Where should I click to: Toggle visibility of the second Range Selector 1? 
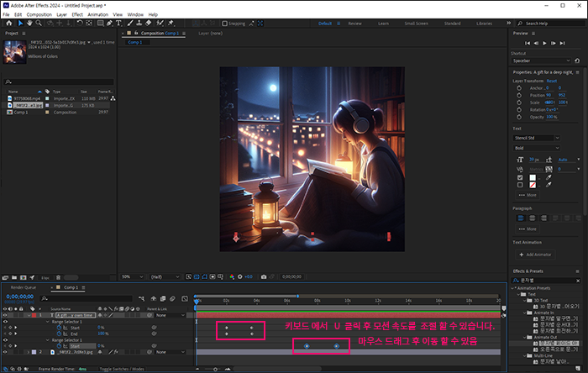coord(5,340)
